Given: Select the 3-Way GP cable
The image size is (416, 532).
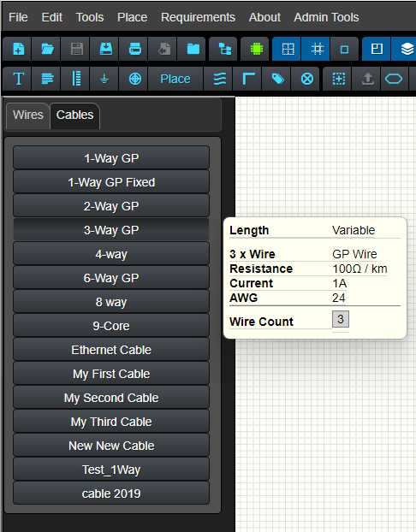Looking at the screenshot, I should (x=111, y=230).
